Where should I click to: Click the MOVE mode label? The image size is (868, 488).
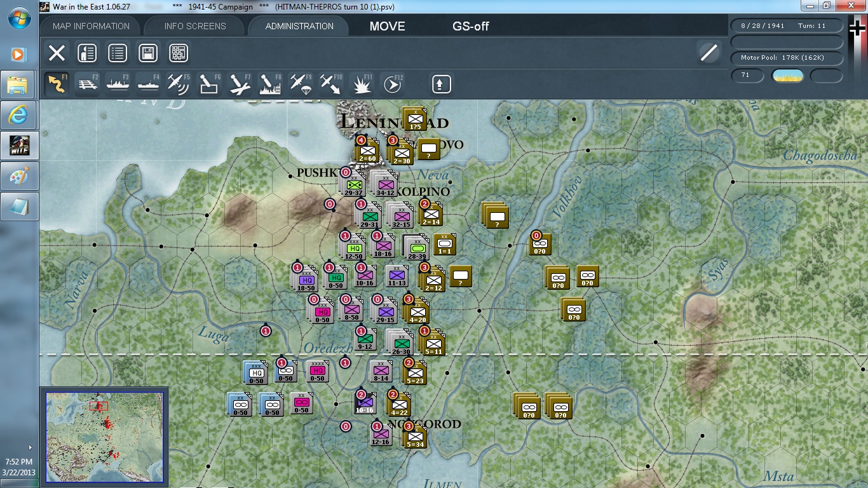387,26
